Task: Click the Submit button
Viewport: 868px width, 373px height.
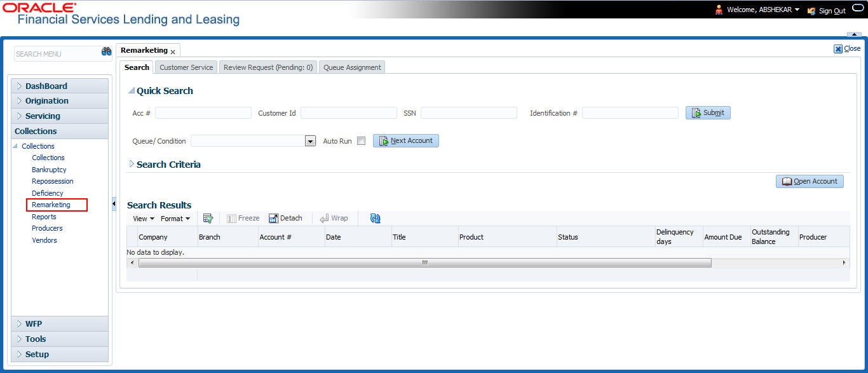Action: (708, 112)
